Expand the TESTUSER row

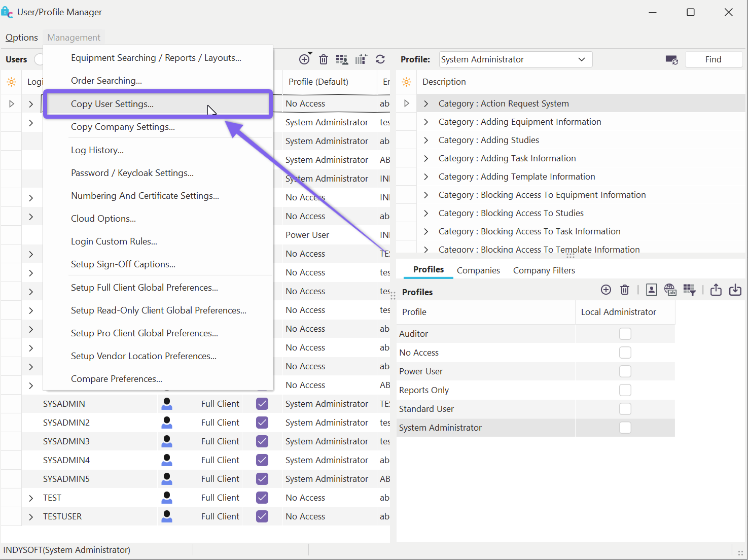tap(31, 516)
